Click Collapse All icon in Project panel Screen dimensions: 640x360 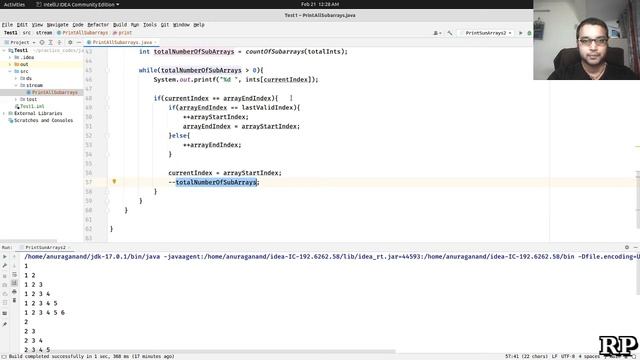59,42
